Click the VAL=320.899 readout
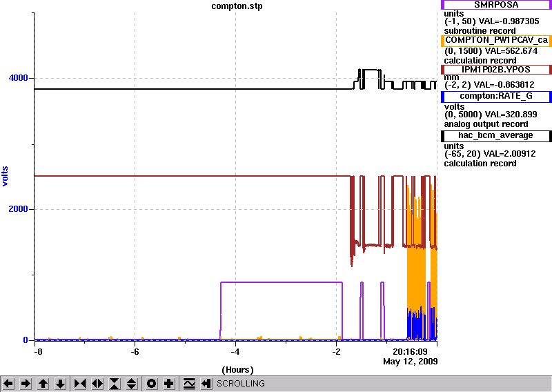 (511, 115)
